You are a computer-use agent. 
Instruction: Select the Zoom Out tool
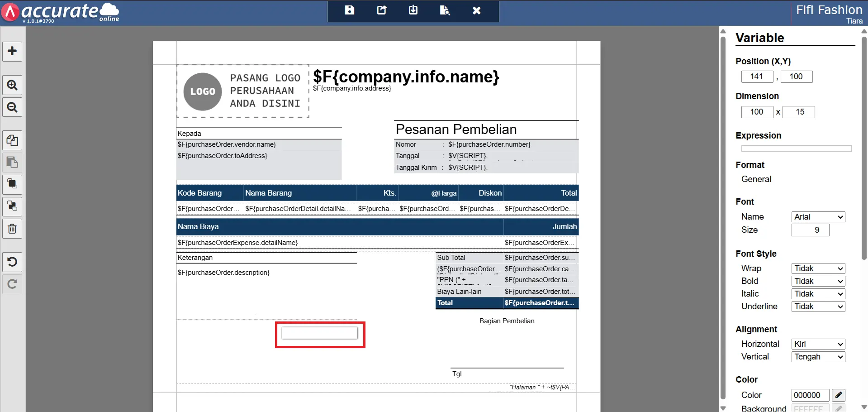(12, 107)
